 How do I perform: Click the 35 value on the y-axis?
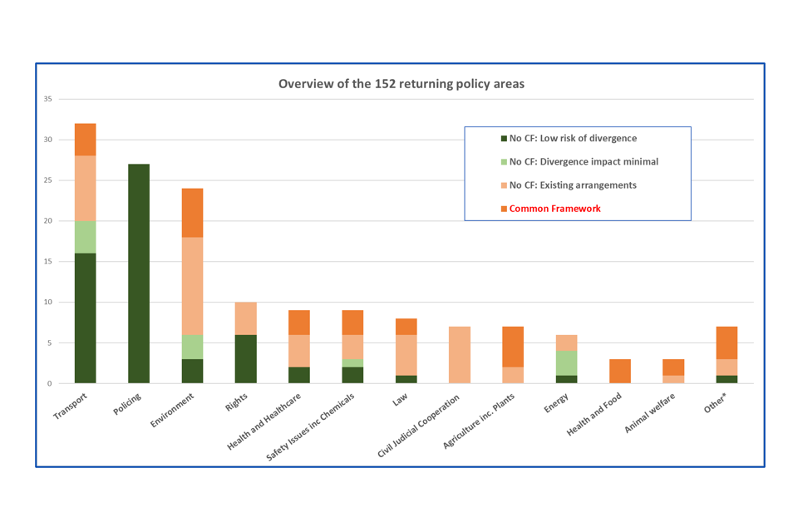47,100
